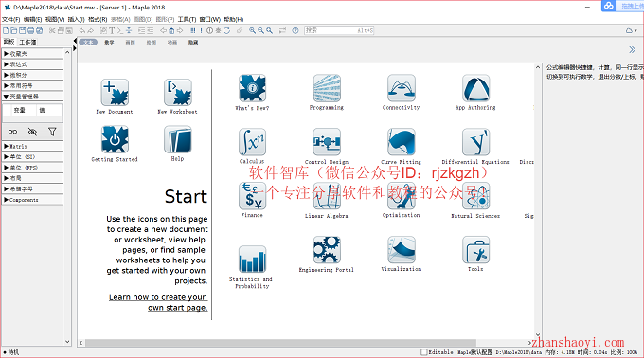644x358 pixels.
Task: Open the Control Design icon
Action: [x=327, y=142]
